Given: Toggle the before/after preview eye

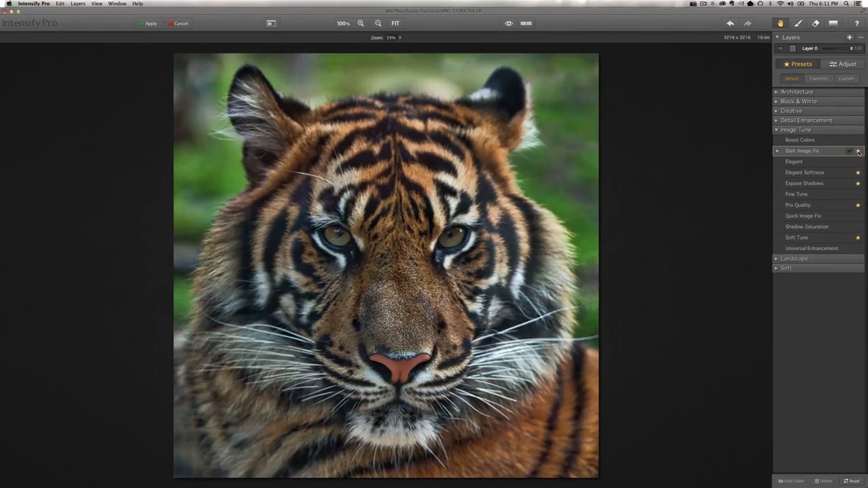Looking at the screenshot, I should (x=509, y=23).
